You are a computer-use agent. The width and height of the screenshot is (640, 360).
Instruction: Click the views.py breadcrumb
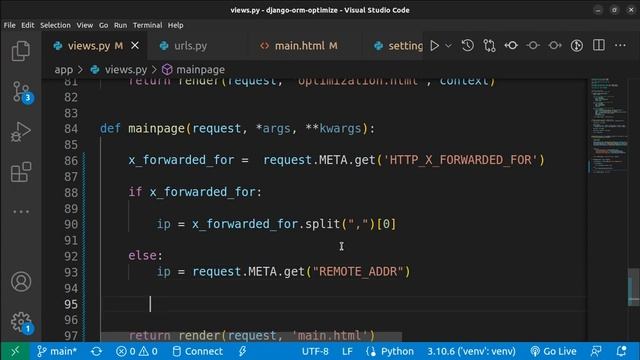(119, 70)
